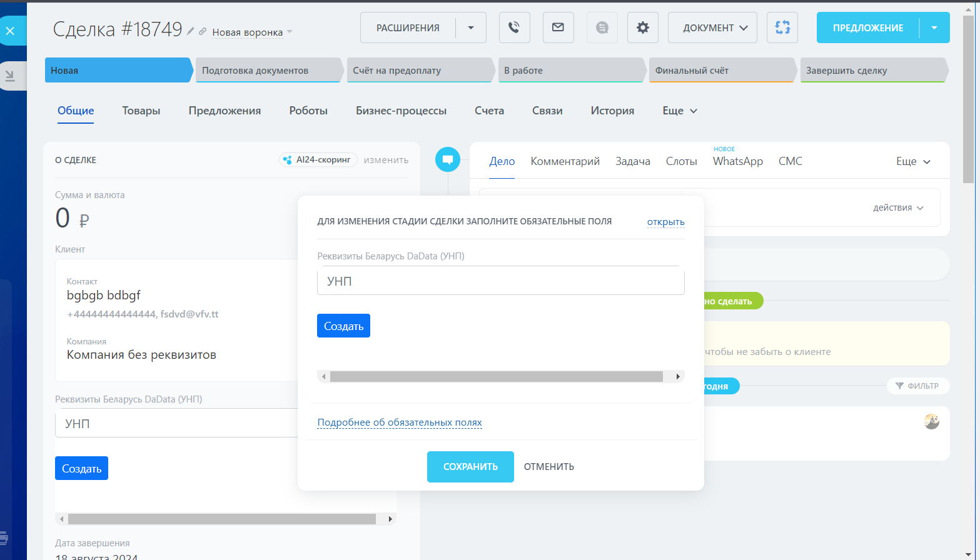This screenshot has height=560, width=980.
Task: Select the WhatsApp tab
Action: pyautogui.click(x=737, y=161)
